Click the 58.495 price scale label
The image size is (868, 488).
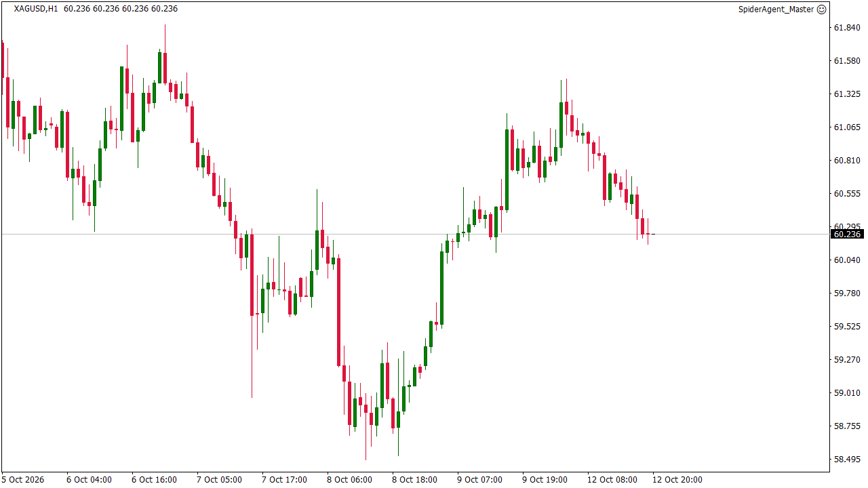pyautogui.click(x=846, y=460)
